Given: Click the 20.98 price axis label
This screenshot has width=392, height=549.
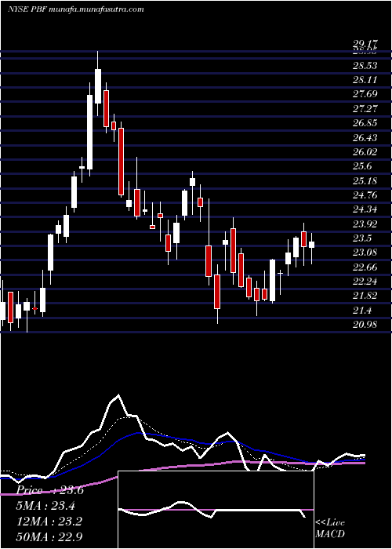Looking at the screenshot, I should [x=365, y=325].
